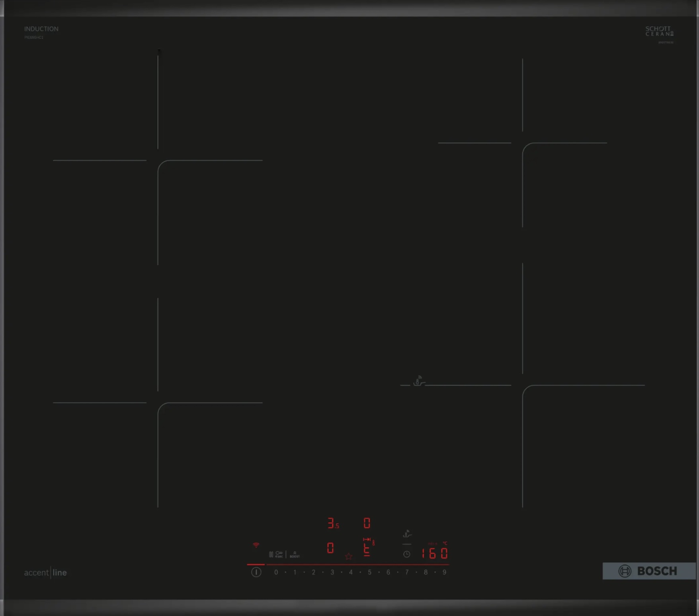Set power slider to level 9

[444, 572]
